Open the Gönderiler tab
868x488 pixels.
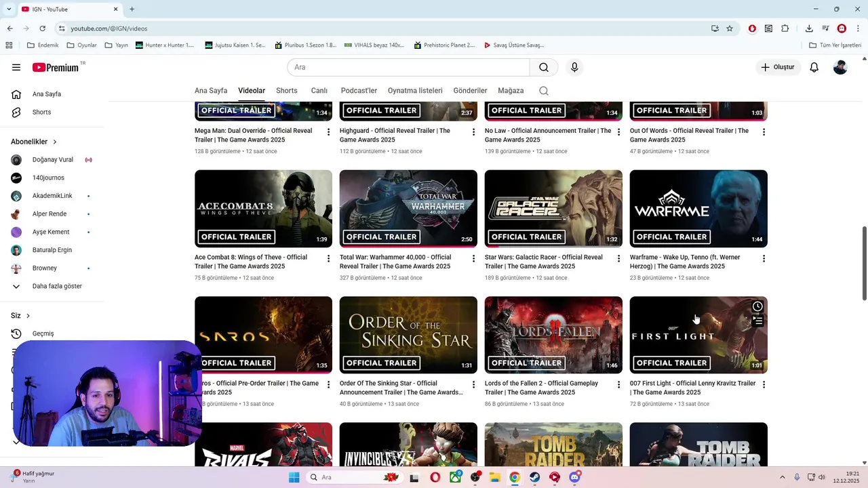471,91
